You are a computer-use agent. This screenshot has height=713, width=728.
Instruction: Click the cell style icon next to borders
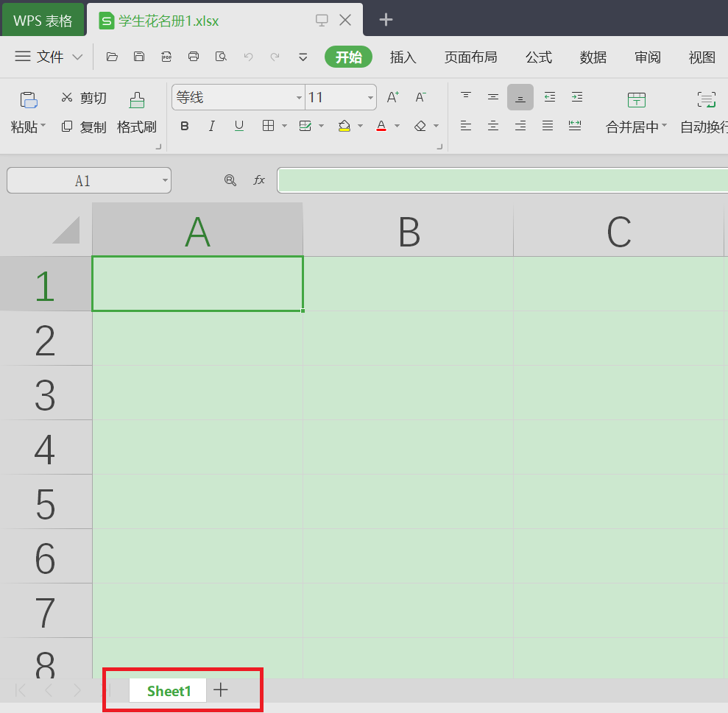click(305, 125)
